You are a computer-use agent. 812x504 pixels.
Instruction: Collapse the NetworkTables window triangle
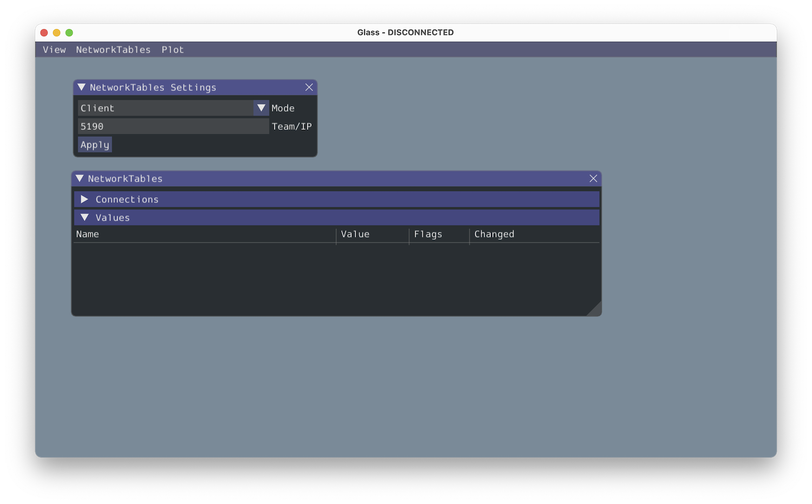click(x=80, y=179)
